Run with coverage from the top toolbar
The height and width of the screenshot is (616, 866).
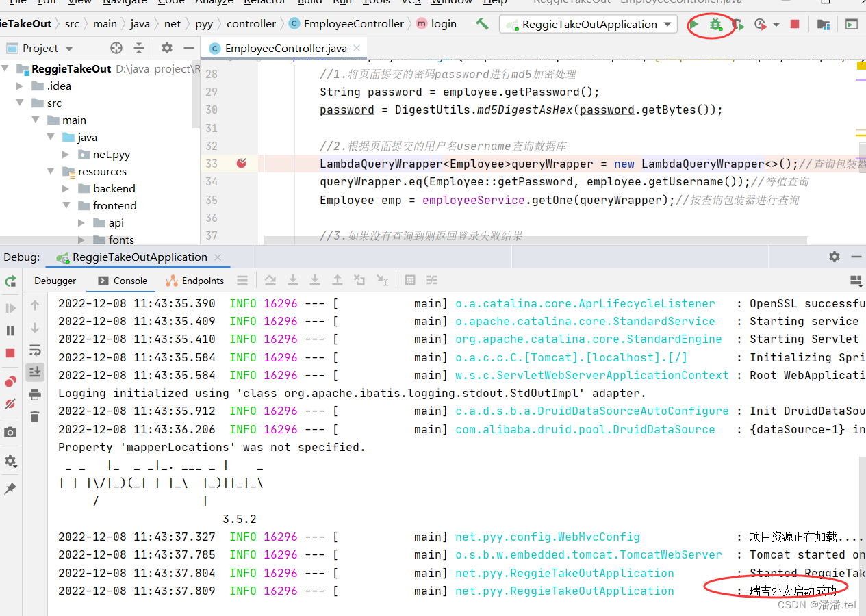click(738, 25)
